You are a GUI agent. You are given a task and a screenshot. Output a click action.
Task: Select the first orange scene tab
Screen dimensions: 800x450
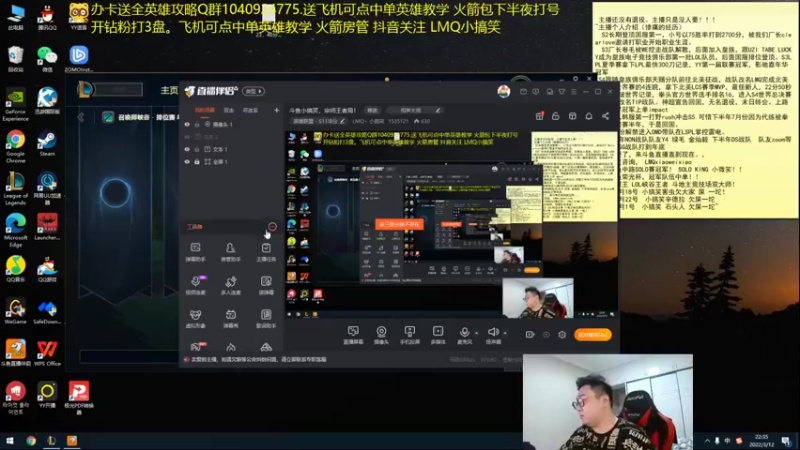point(205,110)
